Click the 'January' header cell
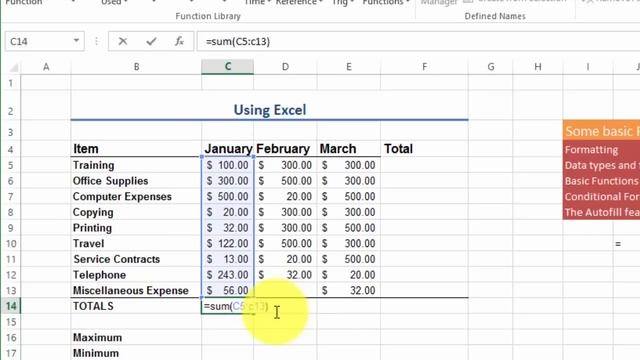 [x=228, y=149]
